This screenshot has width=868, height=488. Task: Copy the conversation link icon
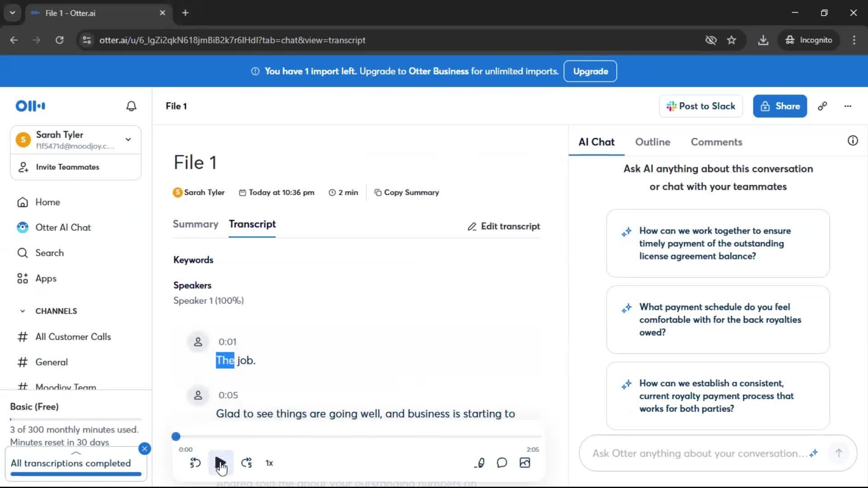click(822, 106)
